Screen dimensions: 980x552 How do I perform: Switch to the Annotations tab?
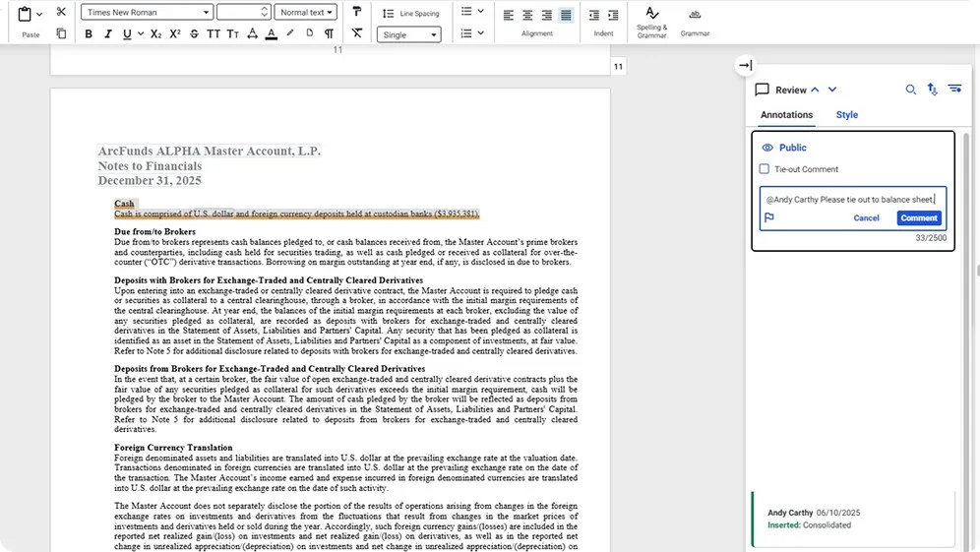(786, 115)
